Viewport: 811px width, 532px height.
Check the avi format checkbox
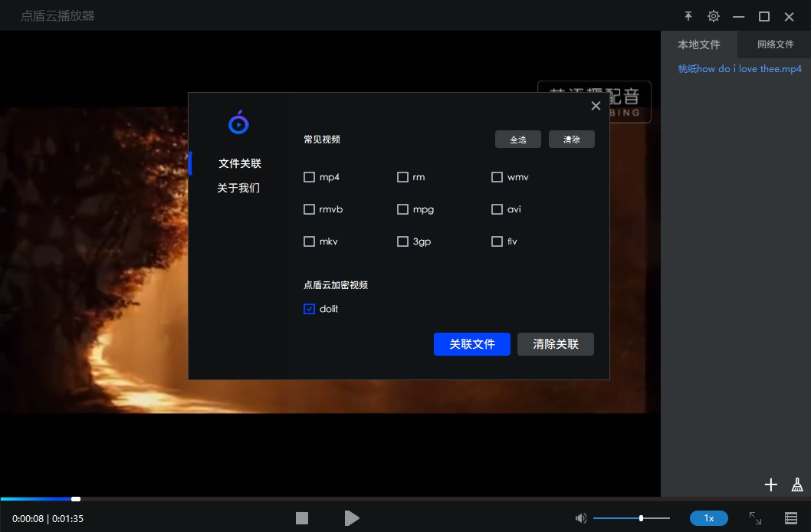[x=497, y=209]
